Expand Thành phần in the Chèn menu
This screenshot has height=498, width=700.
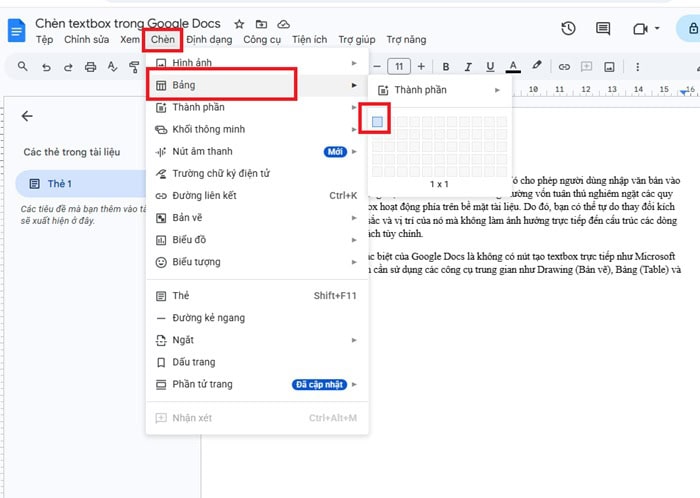(257, 107)
